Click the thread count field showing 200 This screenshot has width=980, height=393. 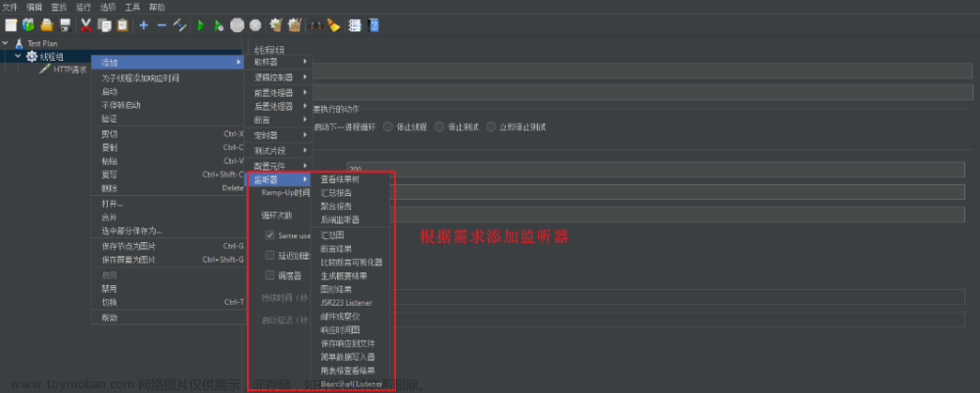coord(656,170)
